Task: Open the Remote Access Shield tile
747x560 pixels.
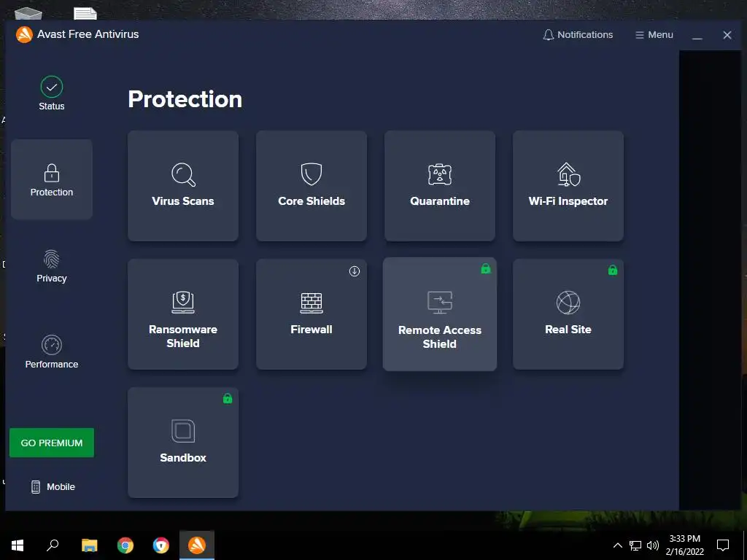Action: pyautogui.click(x=440, y=314)
